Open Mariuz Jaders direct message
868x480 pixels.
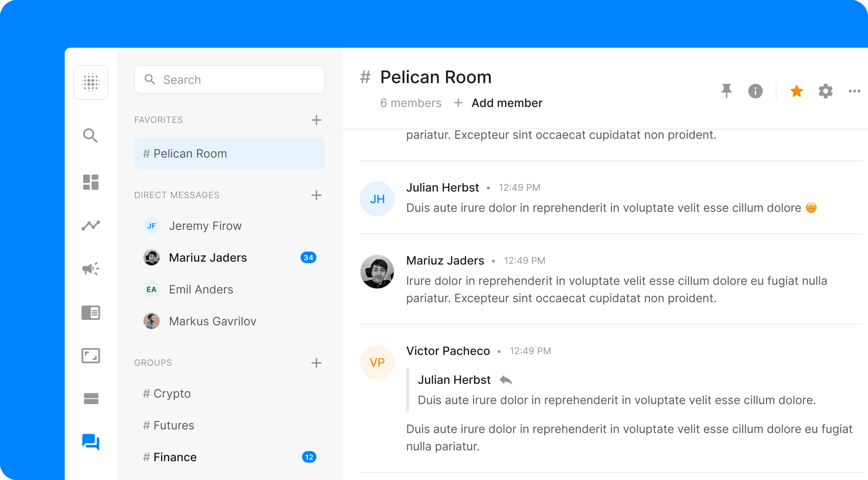pyautogui.click(x=208, y=258)
